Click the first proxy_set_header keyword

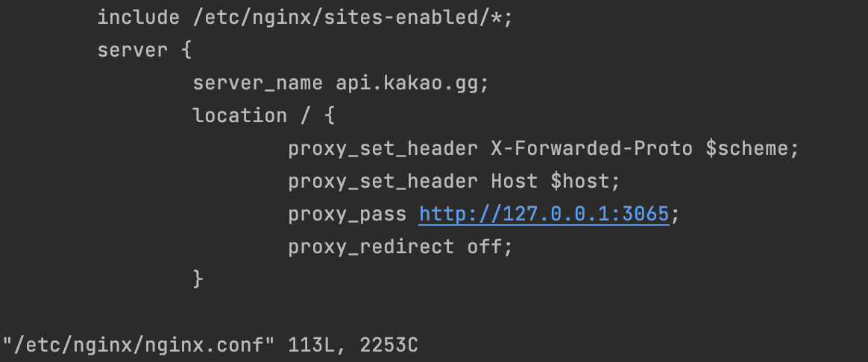(x=383, y=149)
